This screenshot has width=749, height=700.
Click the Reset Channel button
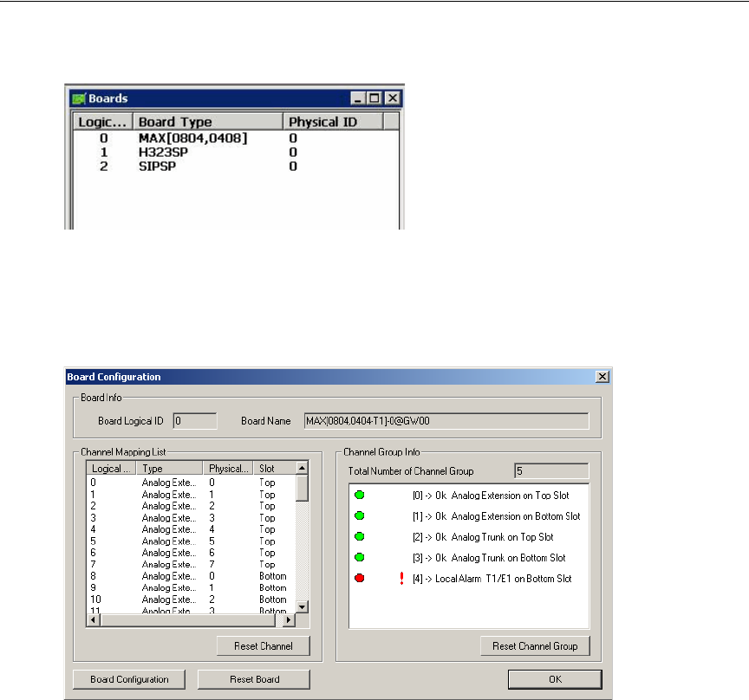(264, 646)
